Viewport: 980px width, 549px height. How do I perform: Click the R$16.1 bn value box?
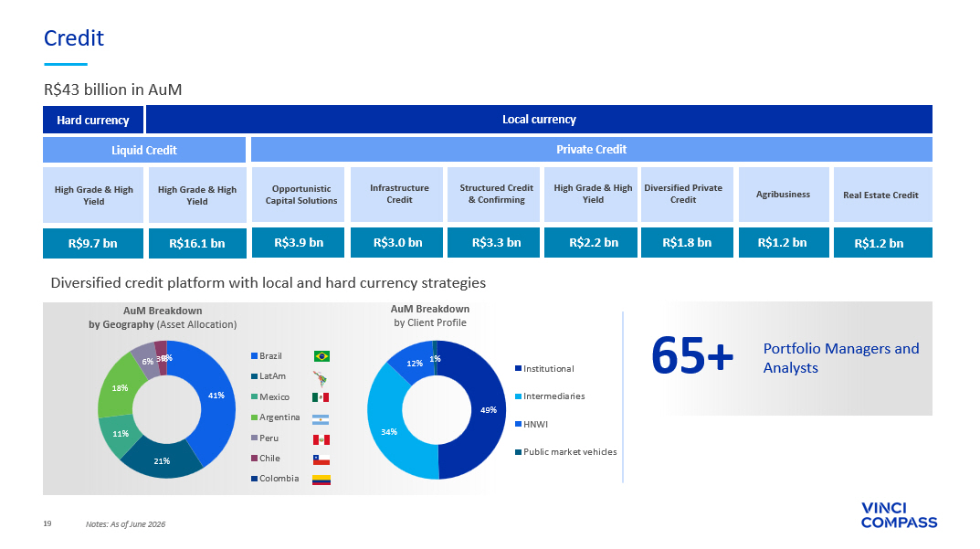(197, 243)
